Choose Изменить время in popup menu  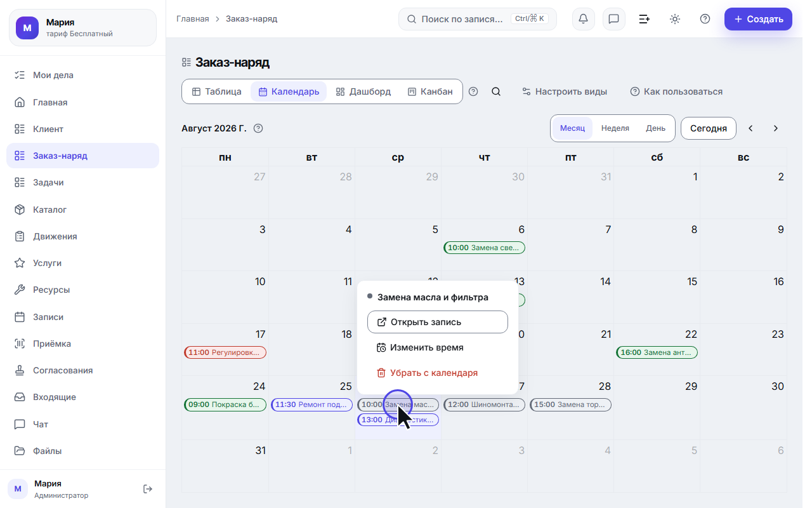(x=438, y=347)
